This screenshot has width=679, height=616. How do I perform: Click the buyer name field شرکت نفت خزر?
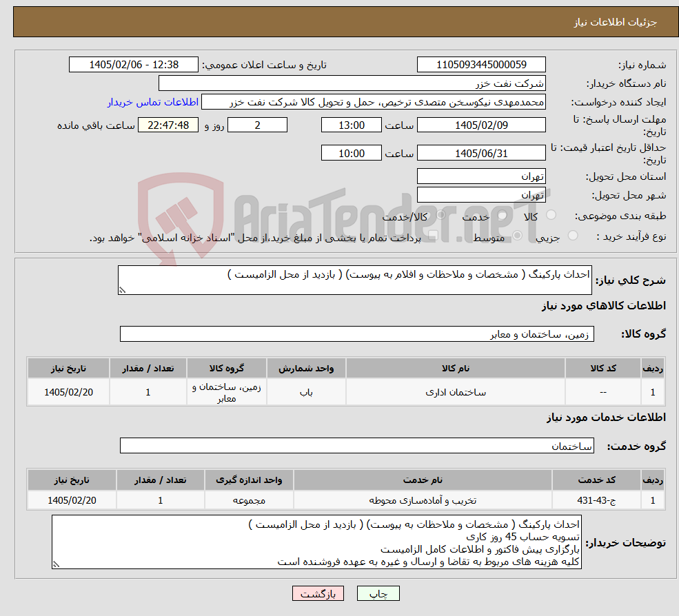coord(352,83)
